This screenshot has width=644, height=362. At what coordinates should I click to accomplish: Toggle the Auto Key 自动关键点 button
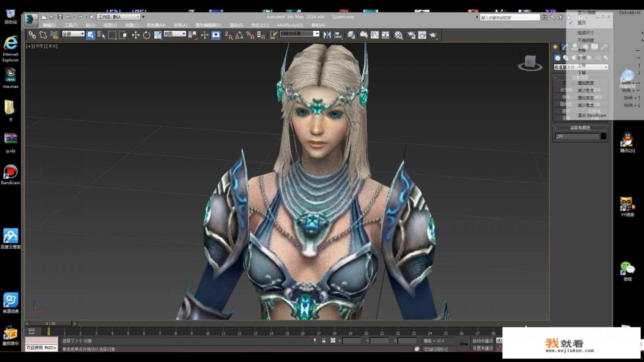483,341
